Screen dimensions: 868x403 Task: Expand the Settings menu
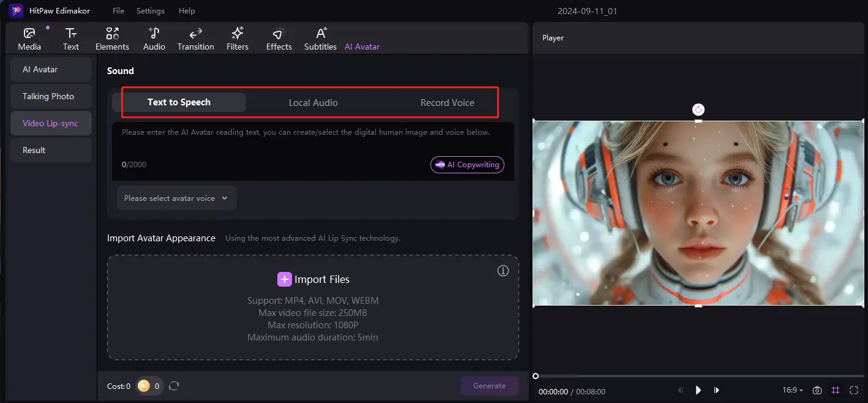(150, 10)
